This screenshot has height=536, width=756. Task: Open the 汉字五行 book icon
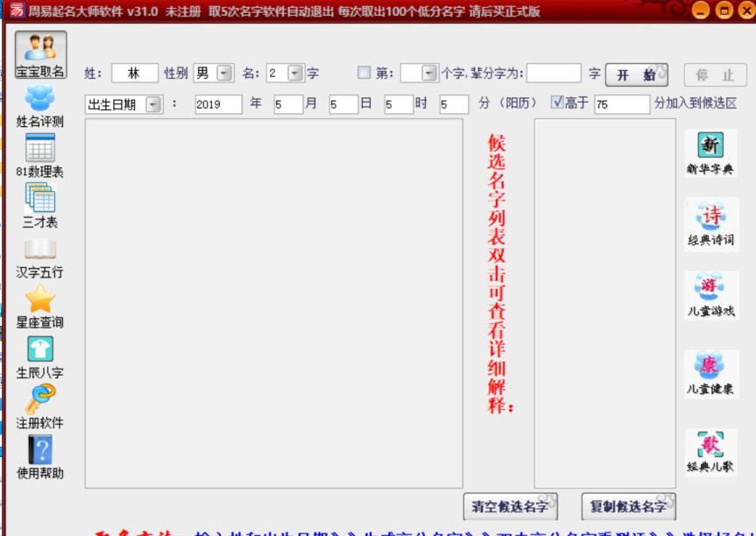[x=40, y=259]
